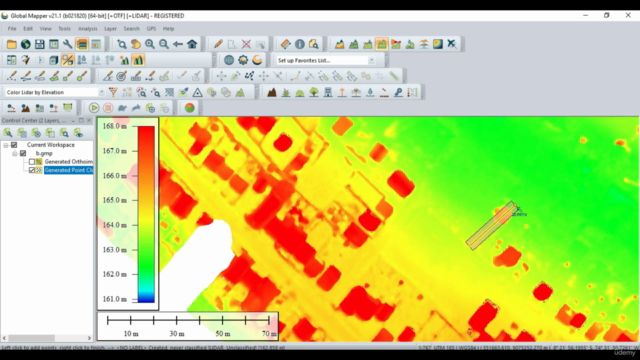Click the Zoom Out magnifier icon
Viewport: 640px width, 360px height.
[x=164, y=44]
